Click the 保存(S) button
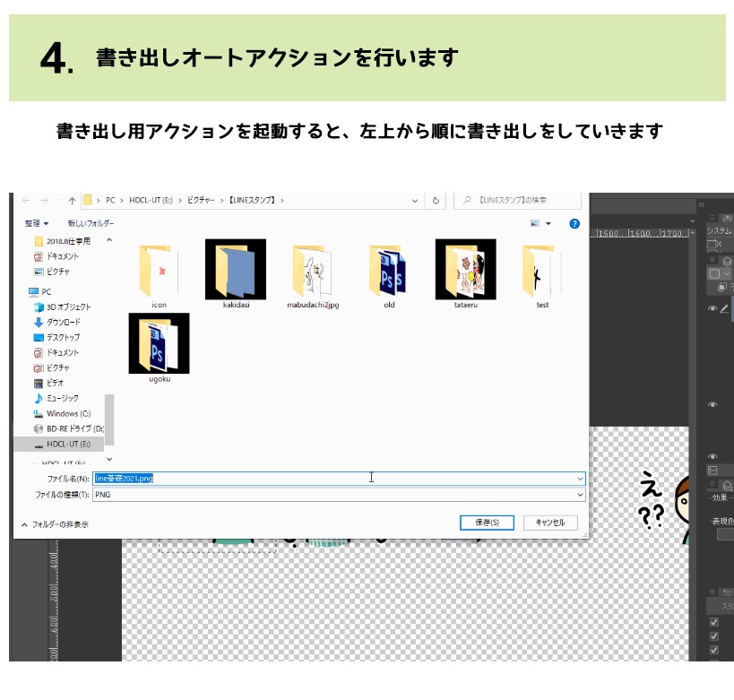This screenshot has height=700, width=734. tap(486, 523)
